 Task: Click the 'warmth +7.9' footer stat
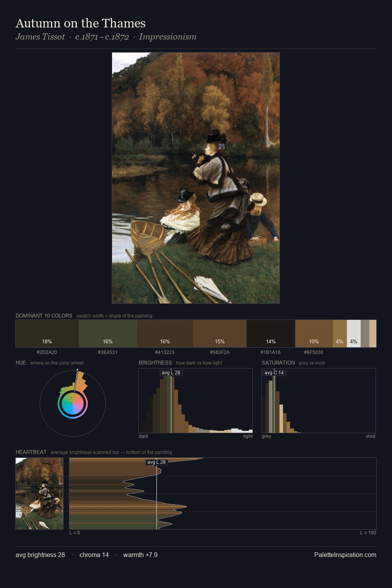[x=140, y=555]
